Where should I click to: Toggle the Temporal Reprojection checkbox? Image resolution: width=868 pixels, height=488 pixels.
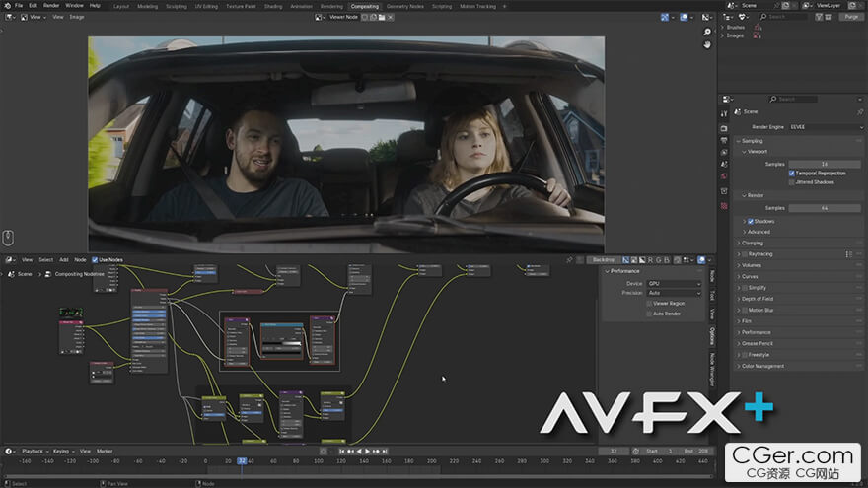(792, 174)
